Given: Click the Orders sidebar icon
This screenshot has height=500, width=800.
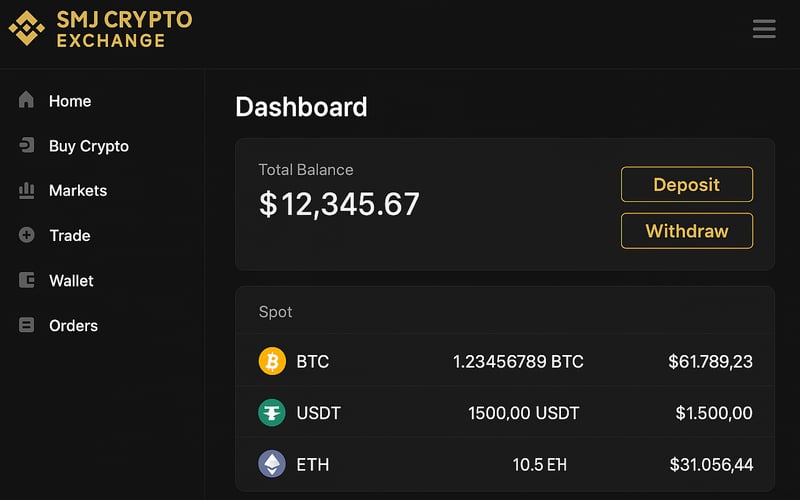Looking at the screenshot, I should click(27, 325).
